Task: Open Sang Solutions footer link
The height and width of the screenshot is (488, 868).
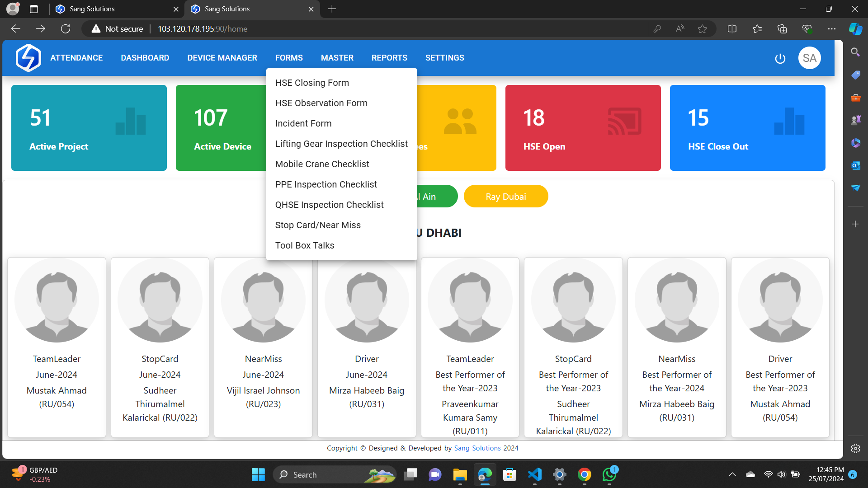Action: pyautogui.click(x=477, y=448)
